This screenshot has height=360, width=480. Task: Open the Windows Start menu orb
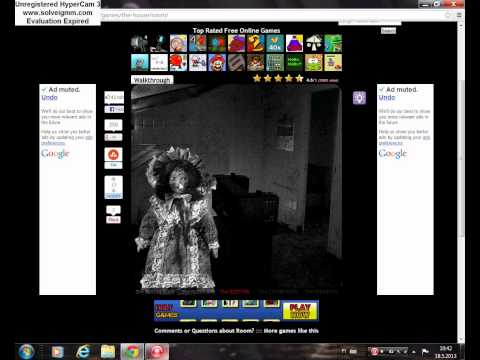[26, 352]
